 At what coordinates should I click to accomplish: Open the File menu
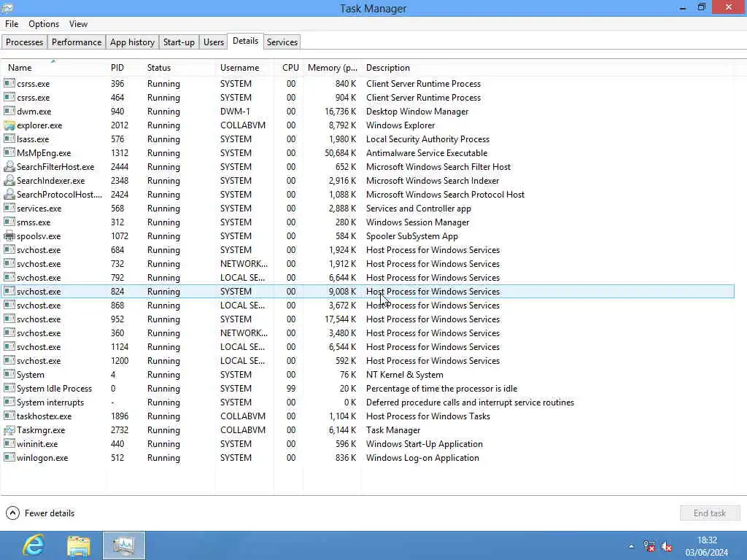coord(12,24)
